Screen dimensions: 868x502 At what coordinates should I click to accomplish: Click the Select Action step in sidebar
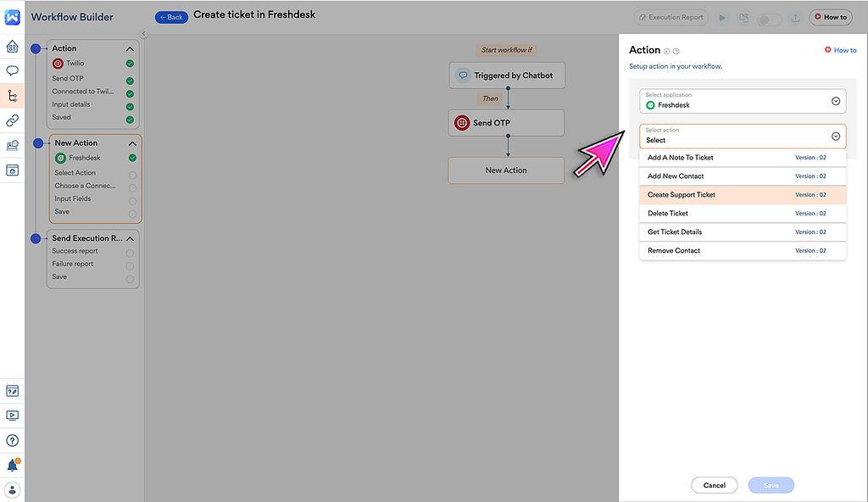(x=75, y=173)
